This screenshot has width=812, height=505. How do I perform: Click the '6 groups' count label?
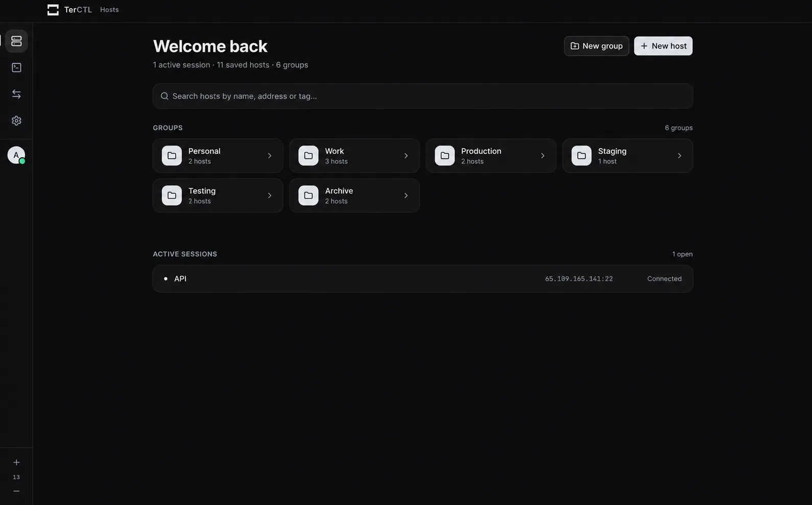tap(679, 128)
